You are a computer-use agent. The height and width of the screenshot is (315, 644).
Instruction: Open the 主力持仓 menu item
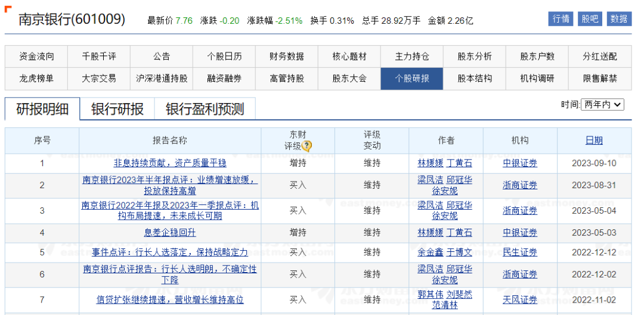(412, 57)
